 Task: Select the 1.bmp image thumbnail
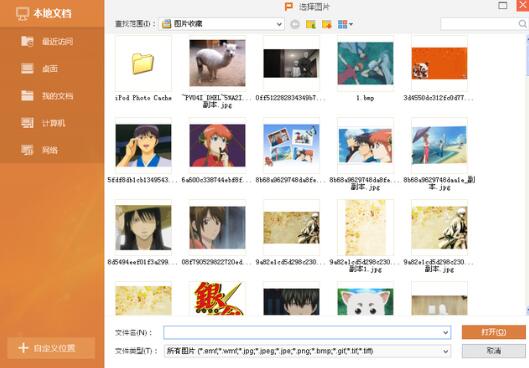tap(365, 63)
